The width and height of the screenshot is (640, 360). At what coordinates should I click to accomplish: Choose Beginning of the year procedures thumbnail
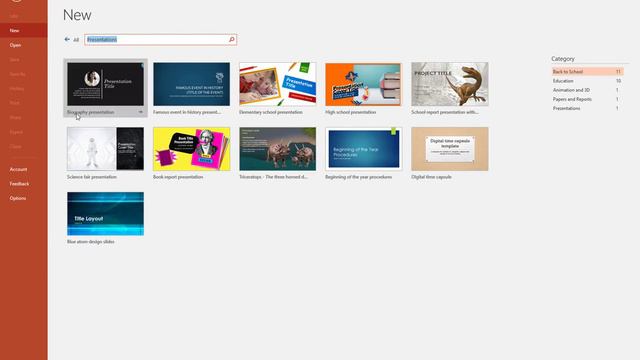[x=363, y=149]
